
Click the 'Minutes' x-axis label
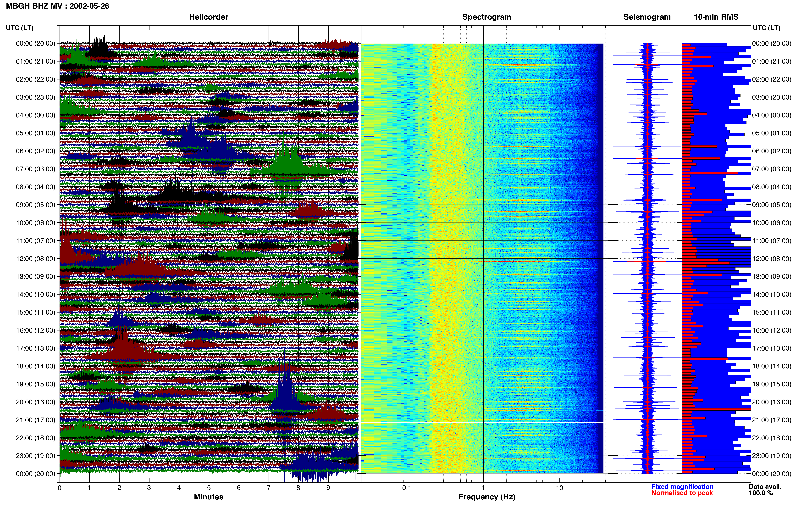pyautogui.click(x=209, y=497)
